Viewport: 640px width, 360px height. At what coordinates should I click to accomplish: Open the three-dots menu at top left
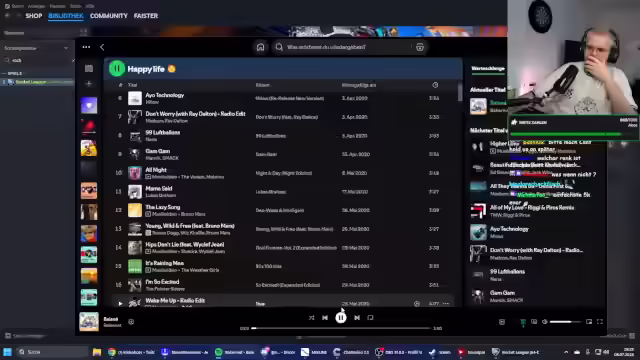pos(86,47)
